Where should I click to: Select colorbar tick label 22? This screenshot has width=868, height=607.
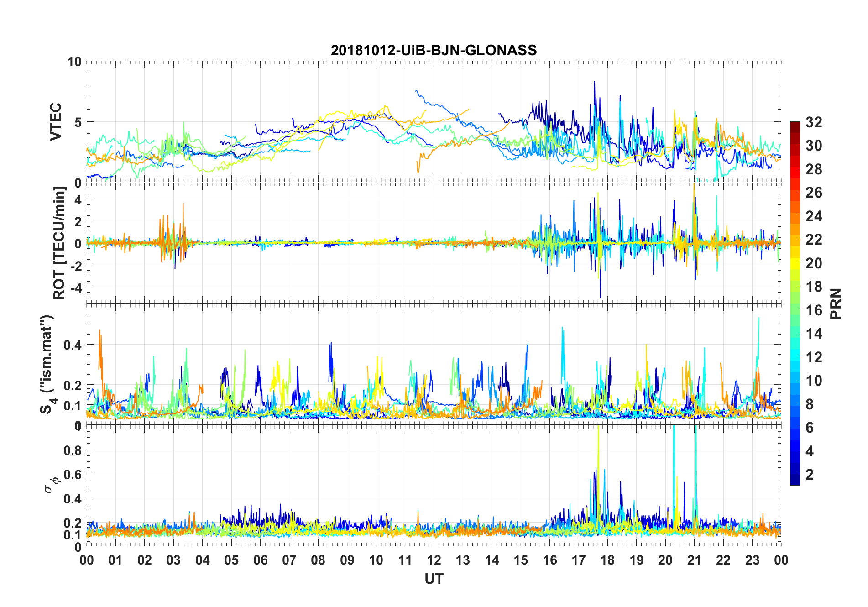tap(814, 240)
